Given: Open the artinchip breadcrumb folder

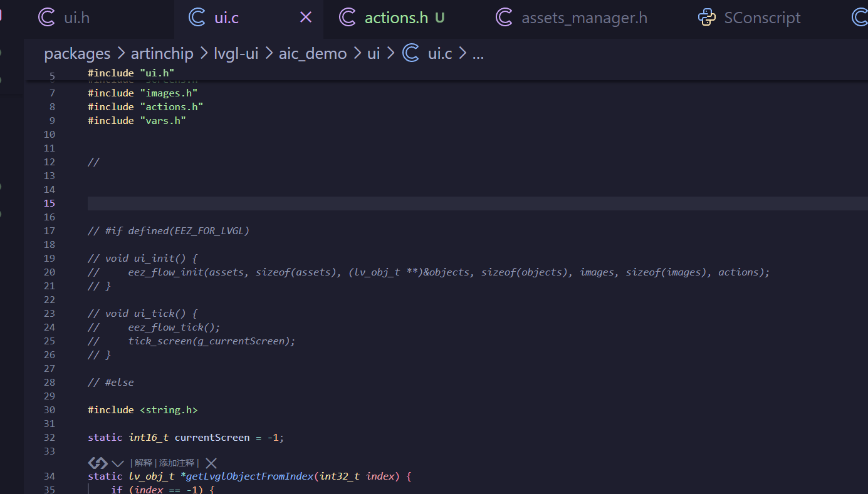Looking at the screenshot, I should click(x=162, y=54).
